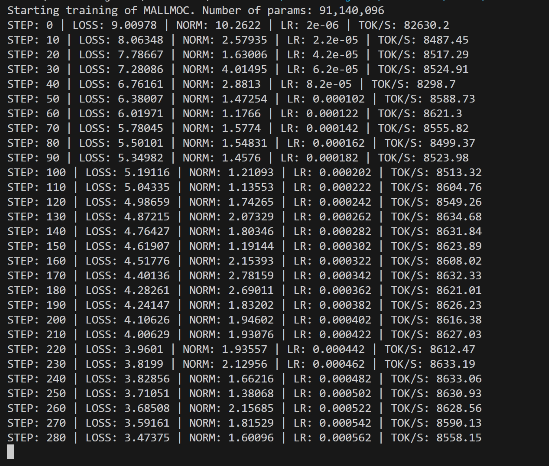This screenshot has width=549, height=466.
Task: Click norm value 1.54831
Action: tap(244, 143)
